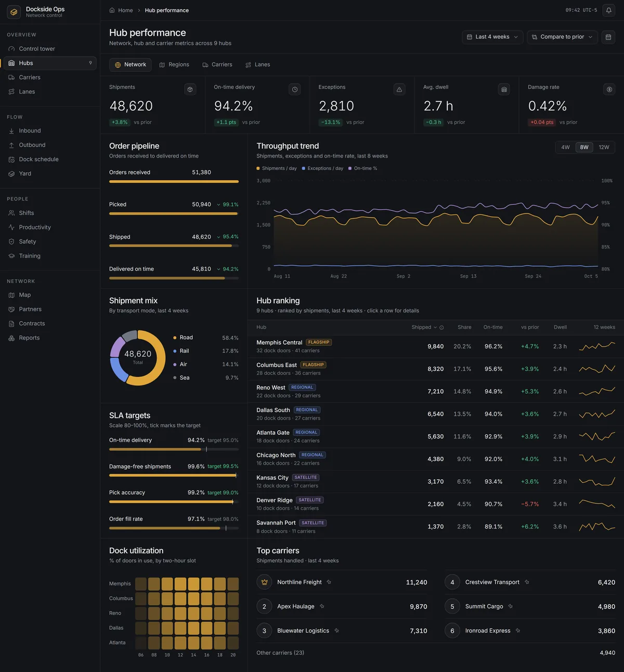Click the Order fill rate SLA bar
The width and height of the screenshot is (624, 672).
coord(174,528)
